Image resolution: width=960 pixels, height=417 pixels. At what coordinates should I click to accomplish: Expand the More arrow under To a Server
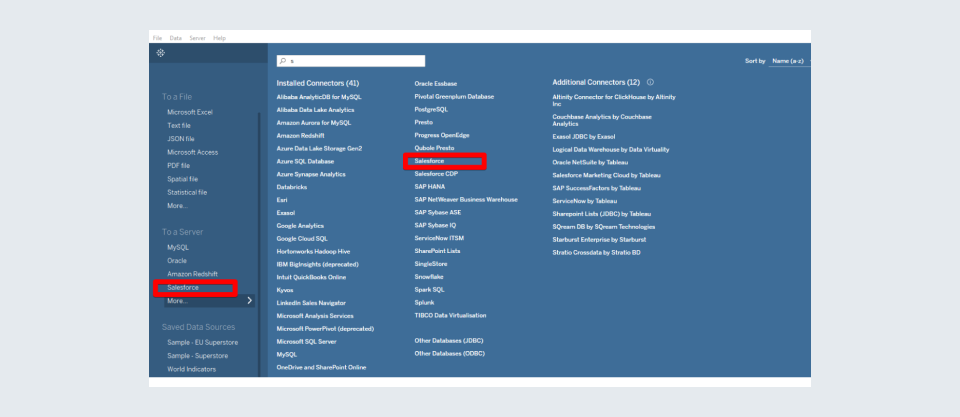tap(249, 300)
